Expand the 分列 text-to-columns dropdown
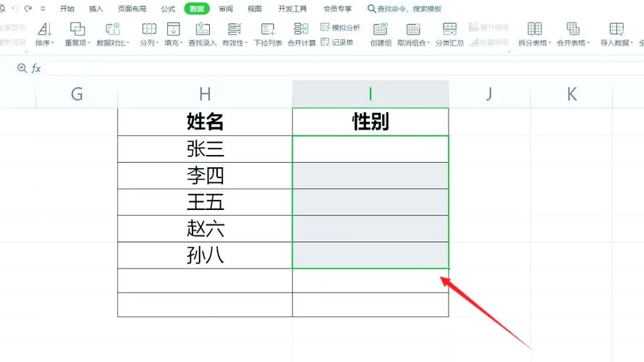Screen dimensions: 644x362 coord(157,43)
